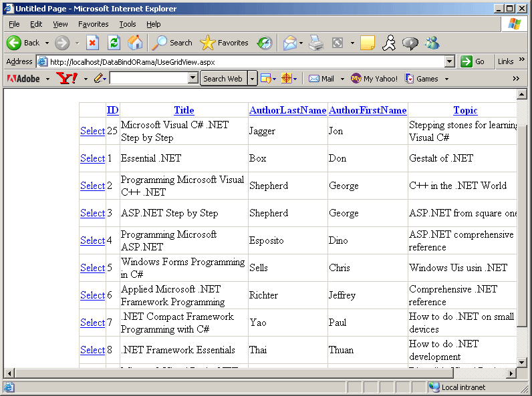The height and width of the screenshot is (396, 532).
Task: Select the Essential .NET row
Action: (92, 158)
